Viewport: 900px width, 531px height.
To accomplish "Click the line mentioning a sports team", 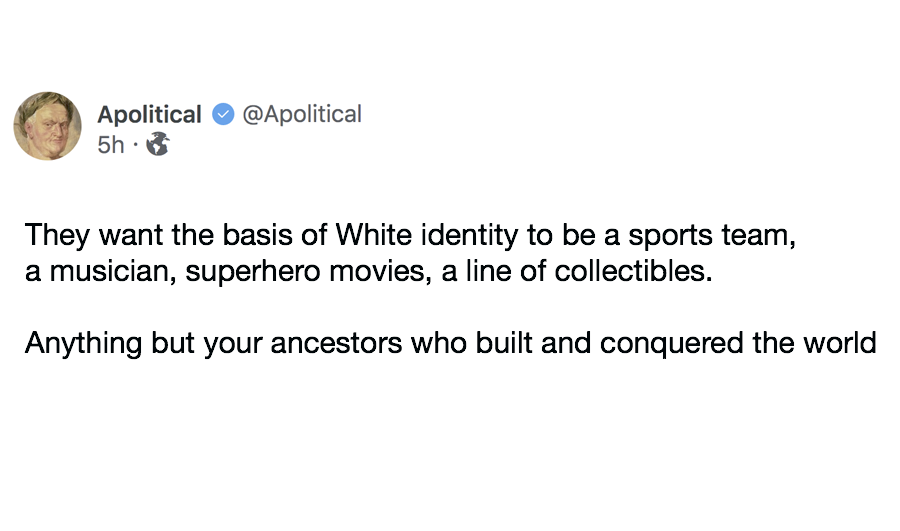I will 410,235.
